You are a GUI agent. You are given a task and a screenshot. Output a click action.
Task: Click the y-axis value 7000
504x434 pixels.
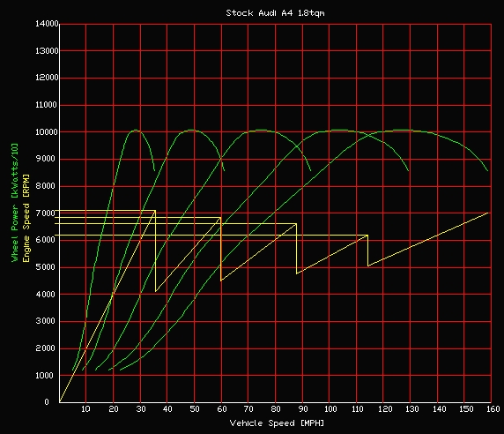click(x=45, y=213)
